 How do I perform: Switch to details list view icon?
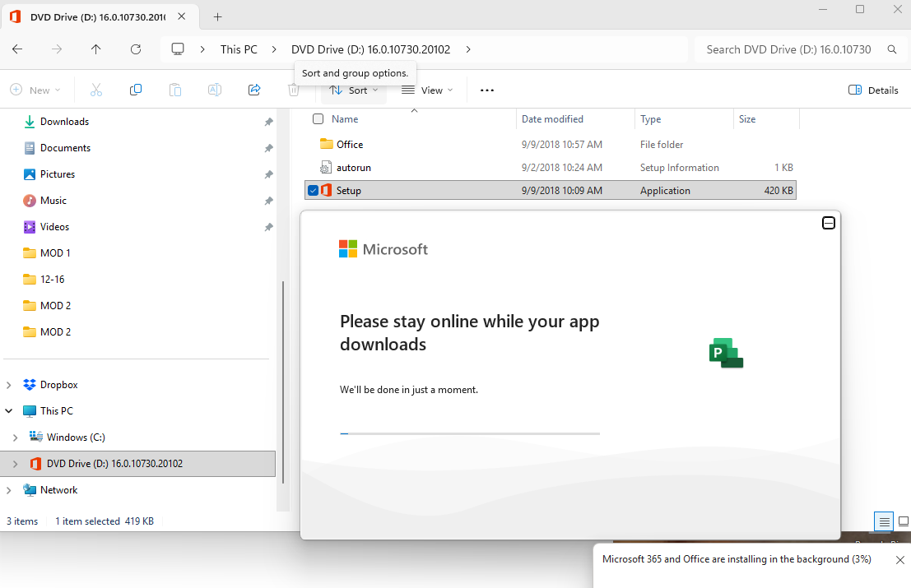point(884,521)
